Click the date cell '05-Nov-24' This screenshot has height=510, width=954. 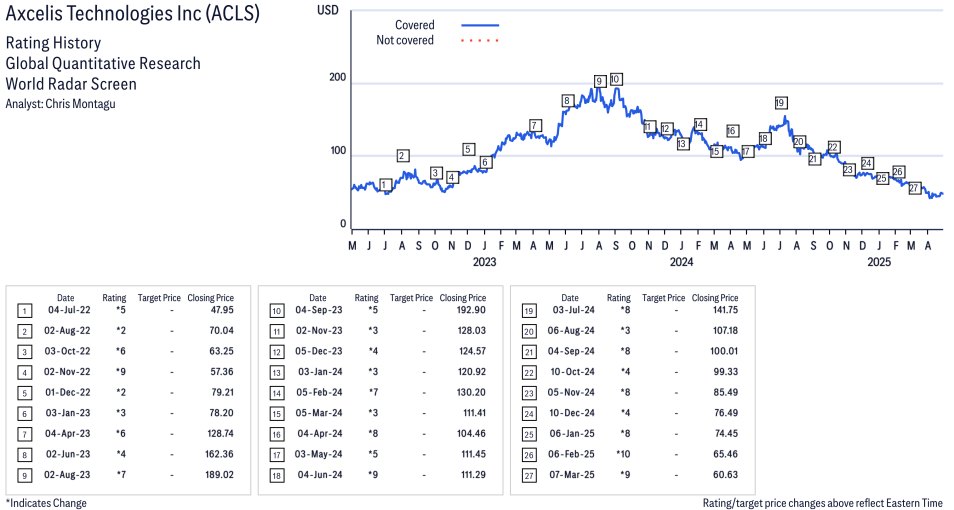[571, 393]
